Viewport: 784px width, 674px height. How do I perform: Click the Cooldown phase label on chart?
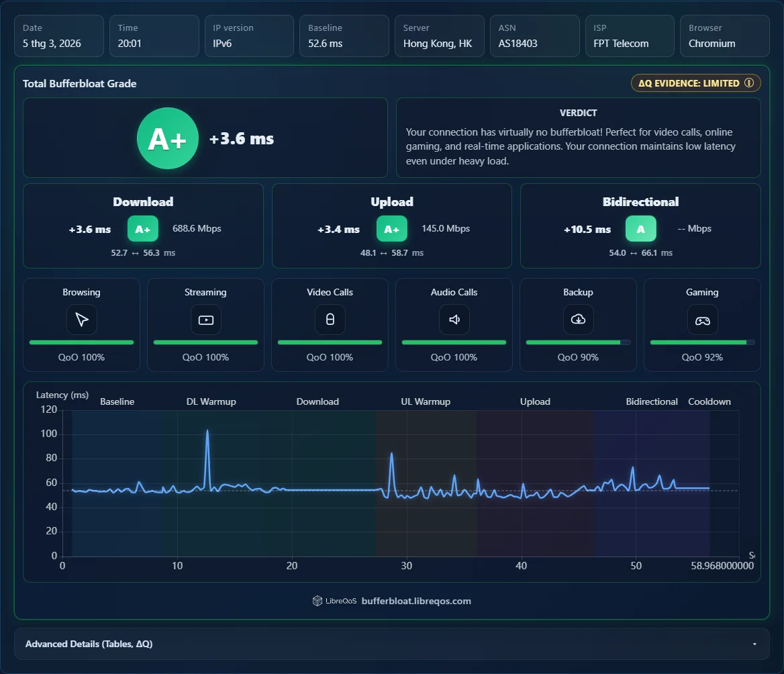click(709, 401)
